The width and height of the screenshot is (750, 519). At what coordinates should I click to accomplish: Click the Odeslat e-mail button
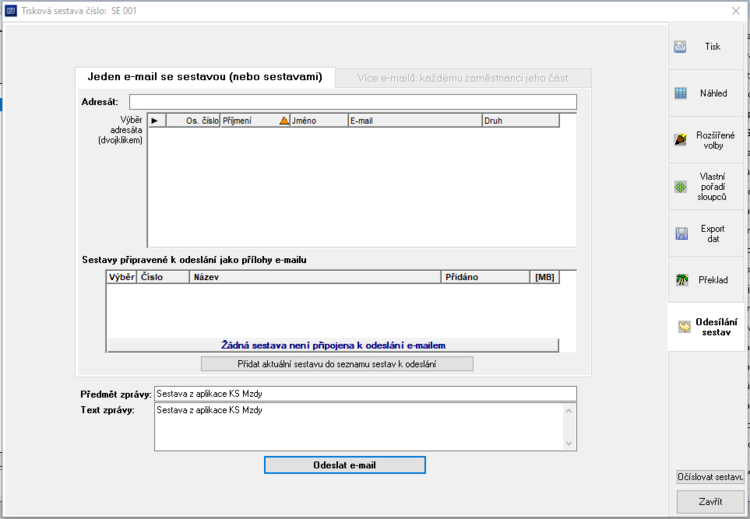344,465
